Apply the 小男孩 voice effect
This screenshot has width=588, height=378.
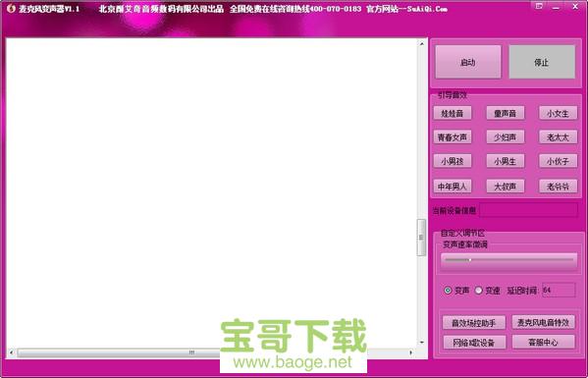tap(453, 161)
